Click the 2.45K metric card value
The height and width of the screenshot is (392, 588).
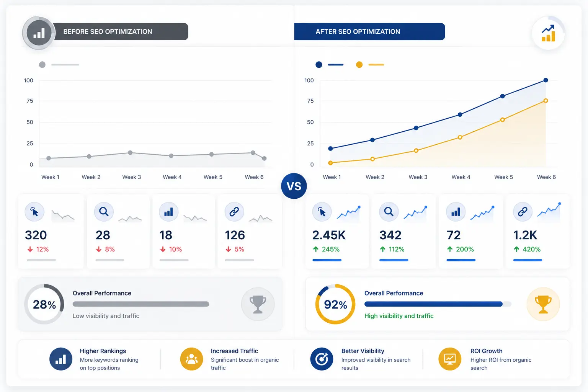coord(329,235)
